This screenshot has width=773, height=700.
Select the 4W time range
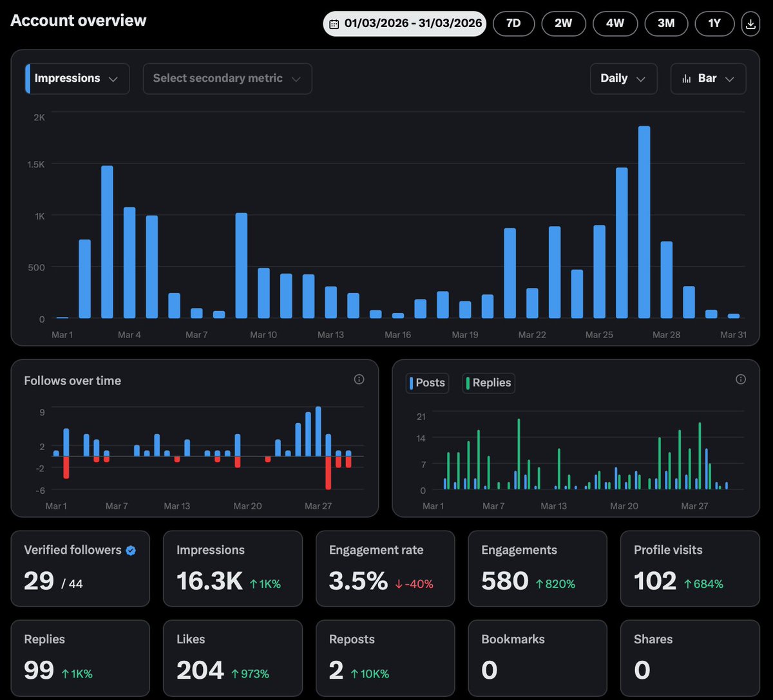click(x=615, y=24)
